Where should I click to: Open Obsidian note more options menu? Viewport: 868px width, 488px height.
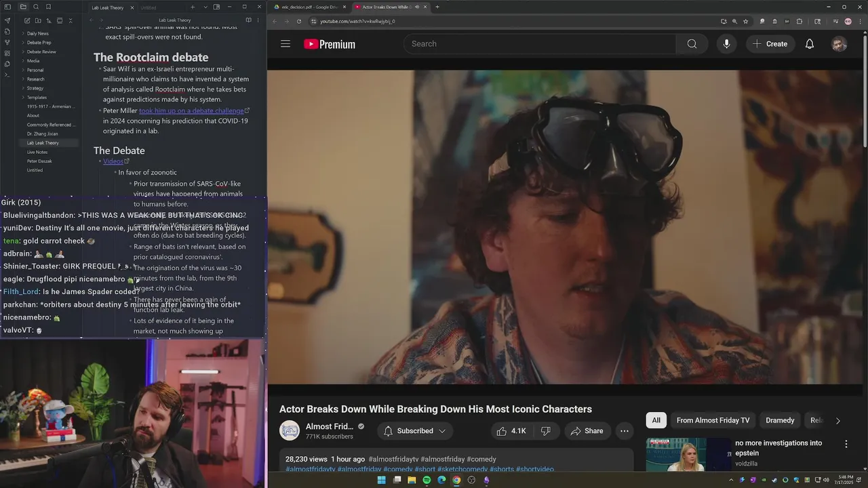click(258, 20)
